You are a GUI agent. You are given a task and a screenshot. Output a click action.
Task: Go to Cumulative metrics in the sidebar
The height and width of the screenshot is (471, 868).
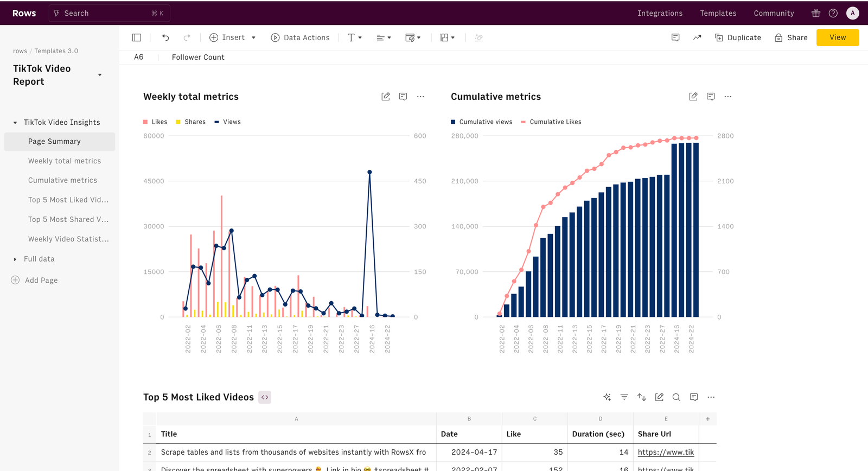(63, 181)
